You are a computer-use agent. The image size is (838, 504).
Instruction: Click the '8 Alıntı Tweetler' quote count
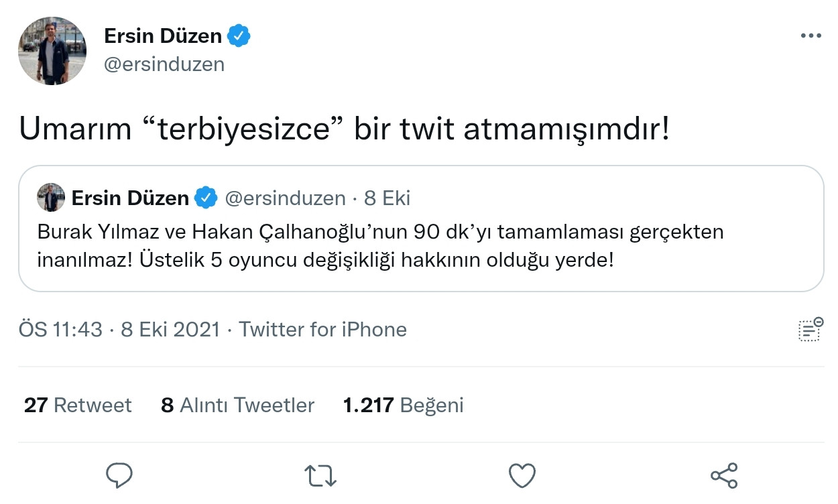[237, 404]
